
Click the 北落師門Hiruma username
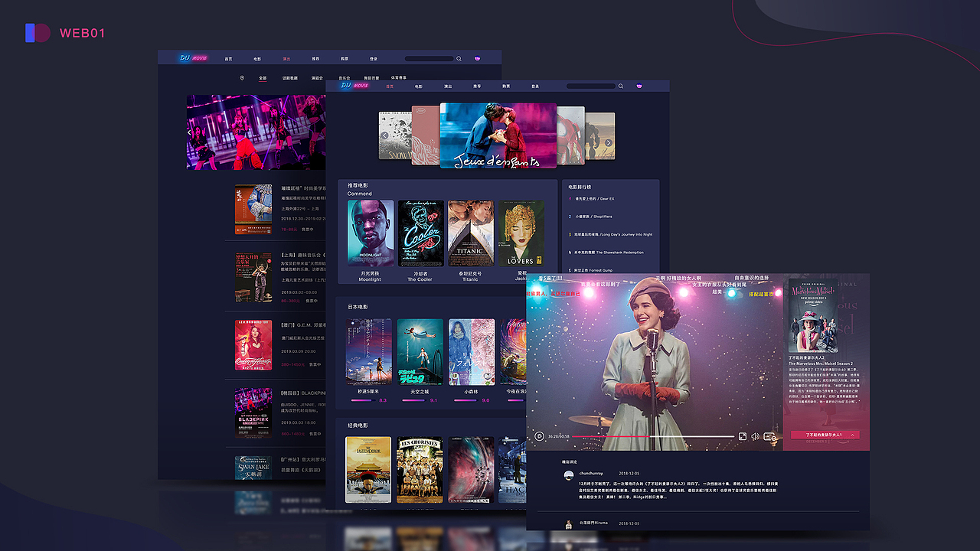tap(593, 523)
